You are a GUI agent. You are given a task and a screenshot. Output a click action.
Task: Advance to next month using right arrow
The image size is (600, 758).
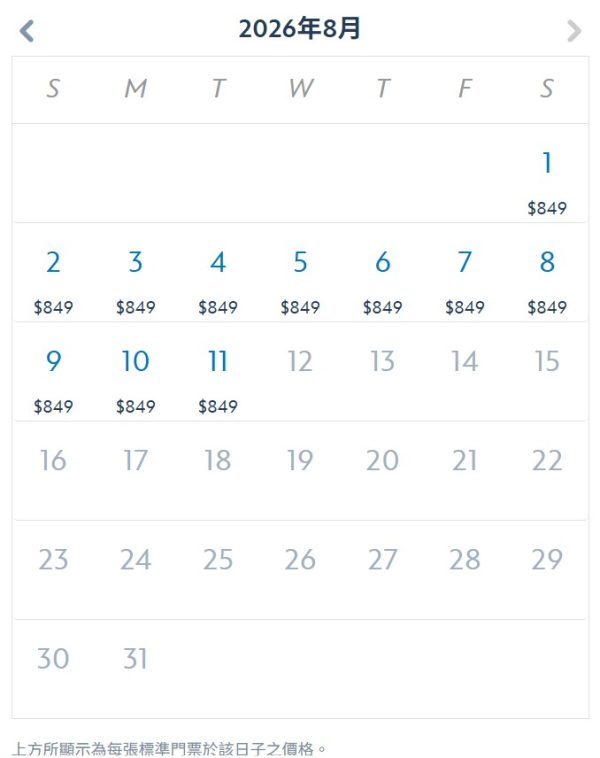(574, 31)
